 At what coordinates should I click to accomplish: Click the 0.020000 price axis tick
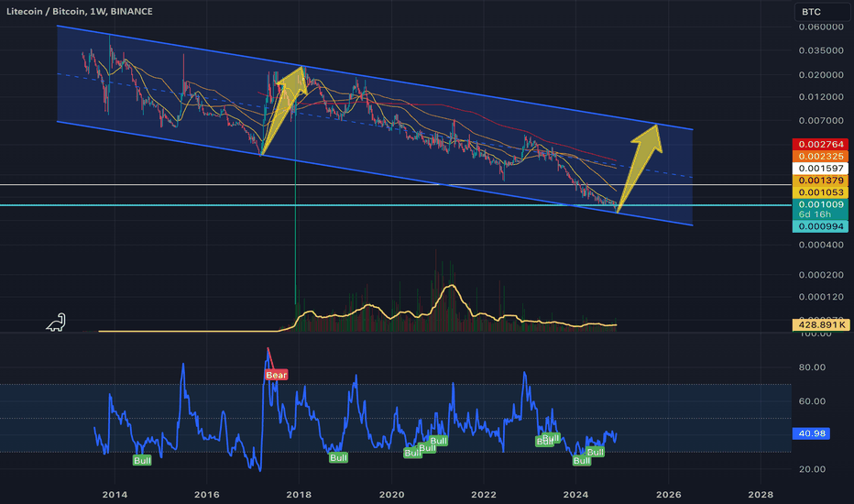[x=821, y=74]
